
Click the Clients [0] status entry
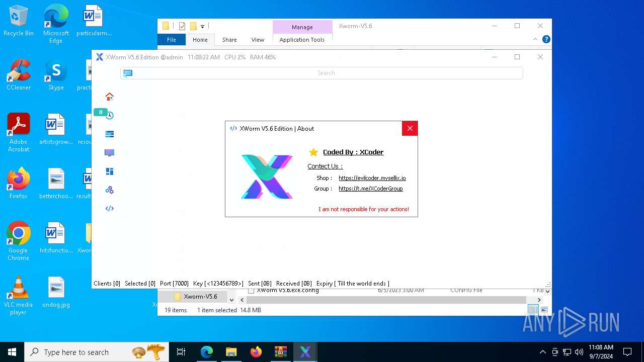click(x=107, y=284)
